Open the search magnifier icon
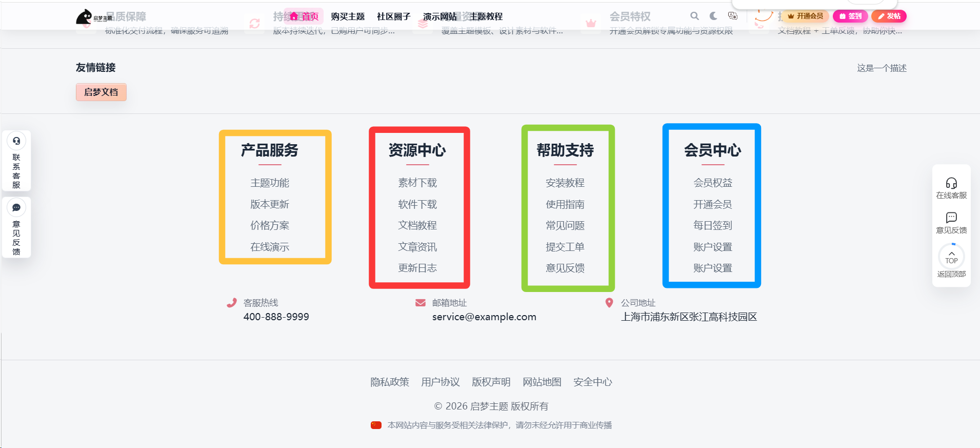Screen dimensions: 980x448 694,16
